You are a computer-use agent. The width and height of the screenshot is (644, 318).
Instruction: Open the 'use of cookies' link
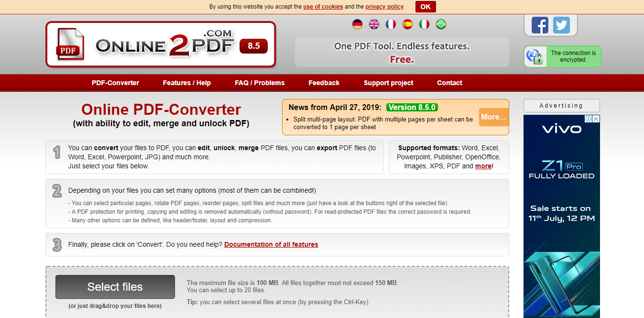(x=323, y=7)
